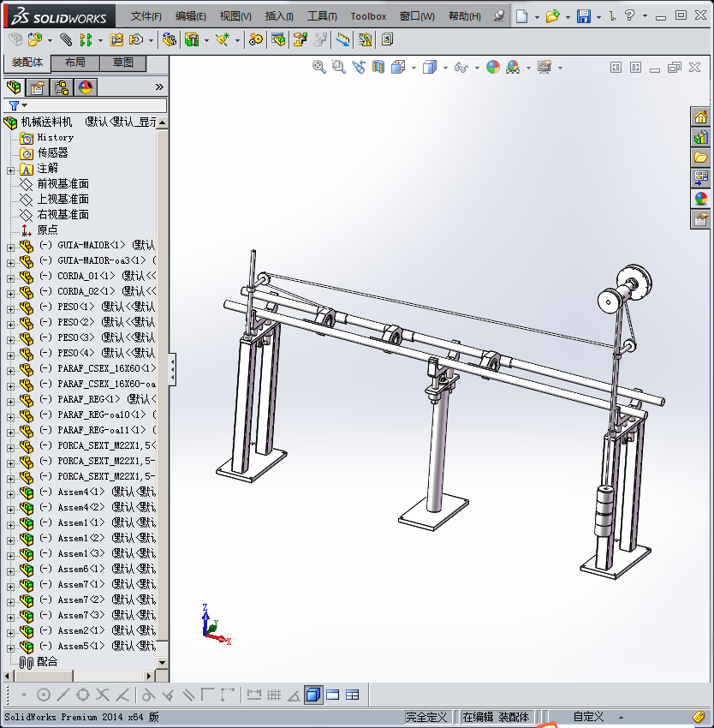Open the DisplayManager color ball tab
The width and height of the screenshot is (714, 728).
click(x=86, y=87)
